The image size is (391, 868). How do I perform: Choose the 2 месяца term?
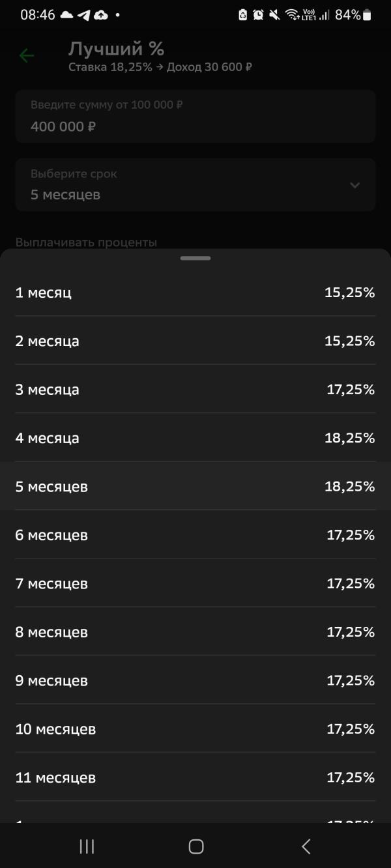(195, 341)
